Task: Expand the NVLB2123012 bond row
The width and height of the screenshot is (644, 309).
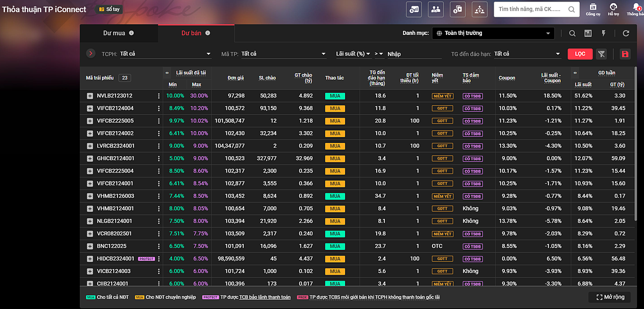Action: point(90,96)
